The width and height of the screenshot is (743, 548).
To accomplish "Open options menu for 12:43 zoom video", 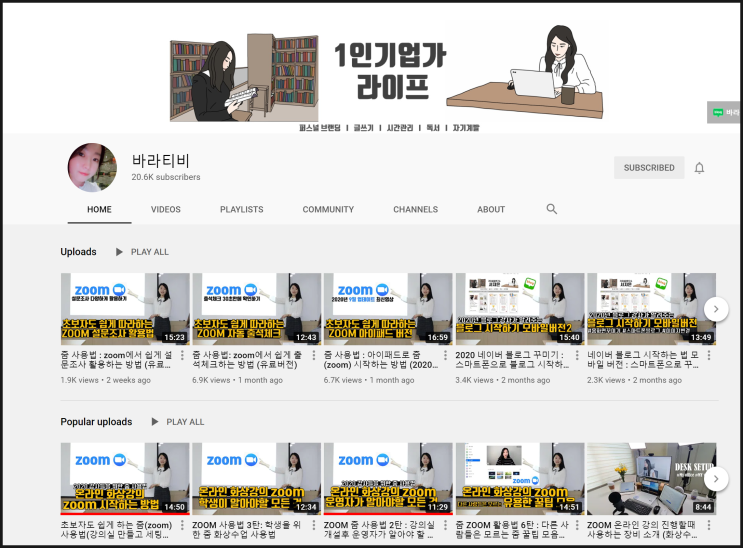I will point(314,355).
